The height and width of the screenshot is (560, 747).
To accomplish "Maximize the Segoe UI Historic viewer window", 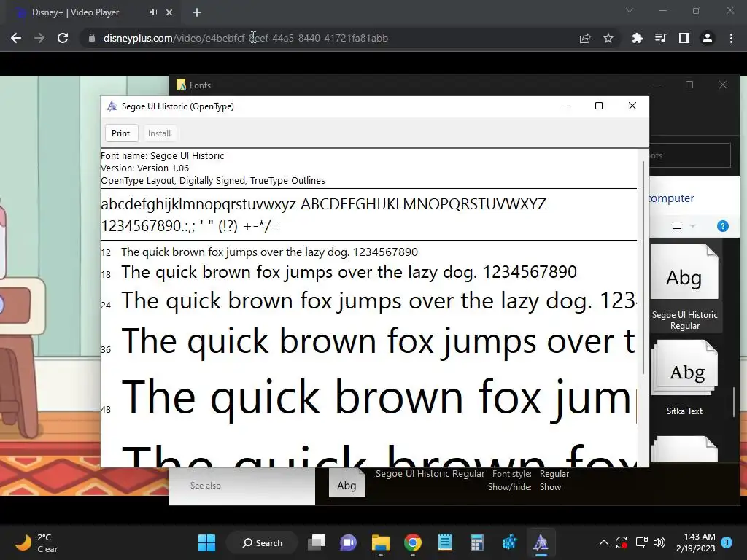I will 599,106.
